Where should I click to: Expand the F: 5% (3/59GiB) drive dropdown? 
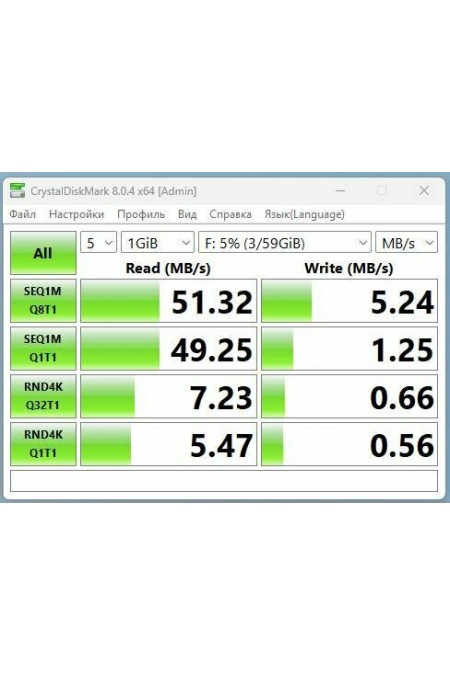(284, 243)
